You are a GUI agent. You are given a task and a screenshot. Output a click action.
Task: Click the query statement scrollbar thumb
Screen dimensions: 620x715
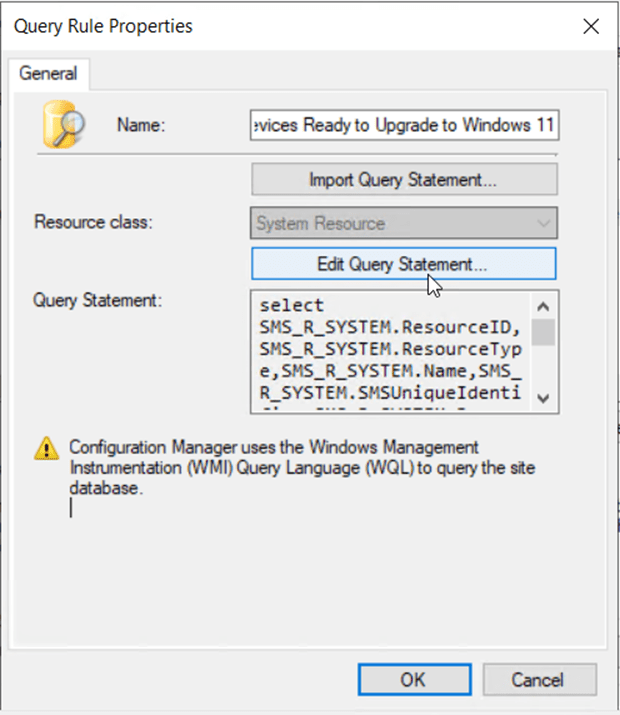543,332
